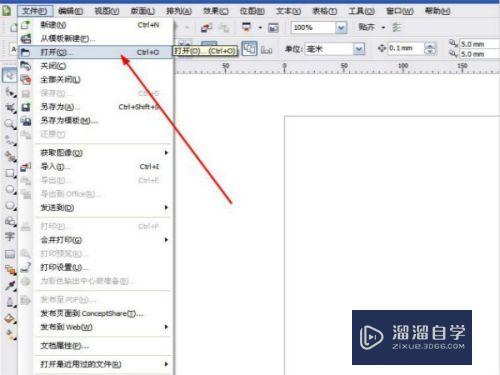This screenshot has width=500, height=375.
Task: Select the Zoom magnifier tool
Action: tap(10, 124)
